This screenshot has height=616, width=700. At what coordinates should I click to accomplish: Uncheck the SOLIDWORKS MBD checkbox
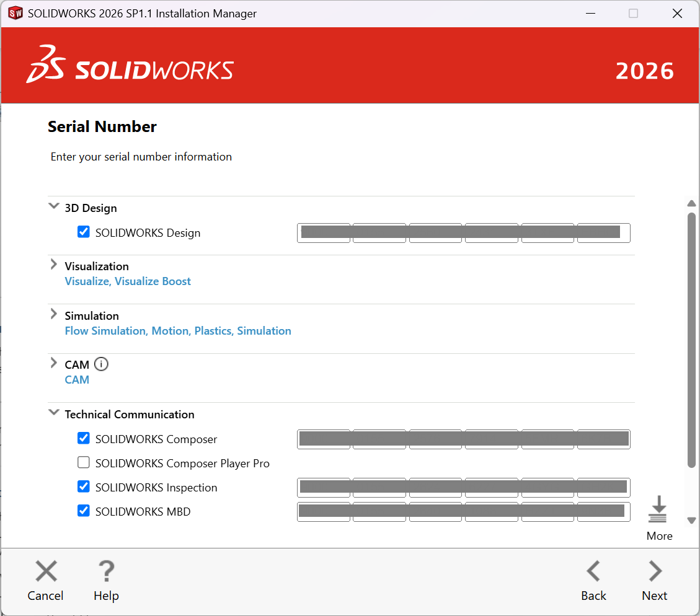(84, 511)
